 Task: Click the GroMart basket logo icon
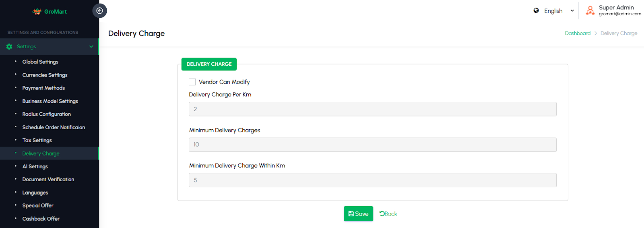(37, 11)
